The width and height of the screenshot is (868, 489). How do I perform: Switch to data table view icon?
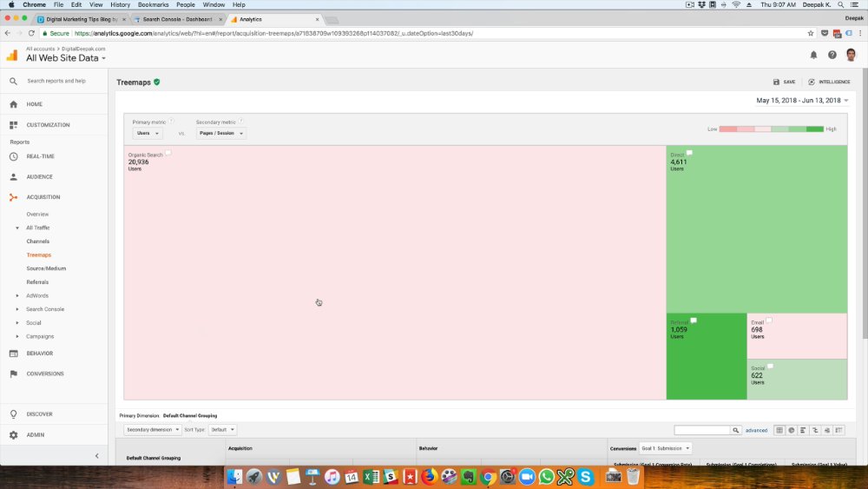click(x=779, y=430)
